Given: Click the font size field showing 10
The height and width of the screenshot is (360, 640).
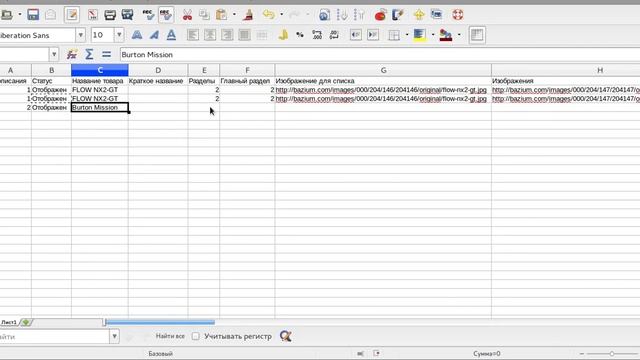Looking at the screenshot, I should point(102,35).
